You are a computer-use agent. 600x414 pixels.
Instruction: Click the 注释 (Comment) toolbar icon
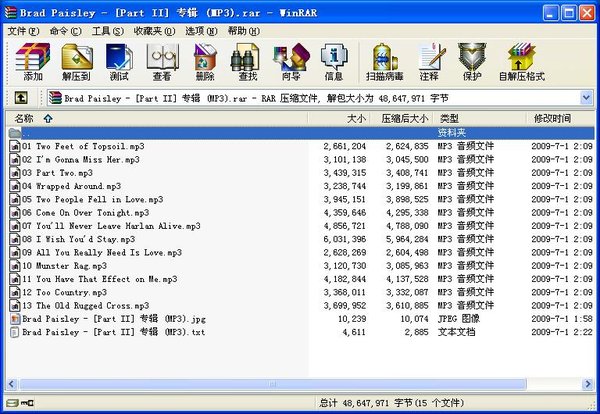pos(430,62)
